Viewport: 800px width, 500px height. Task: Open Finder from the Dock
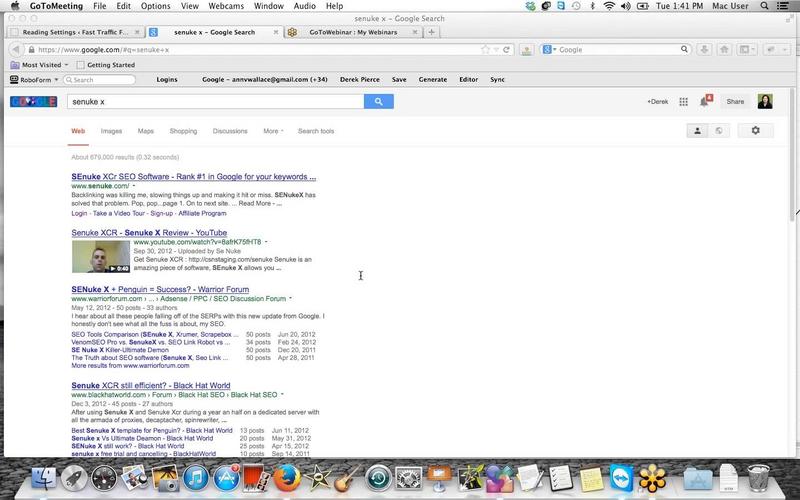pos(44,479)
